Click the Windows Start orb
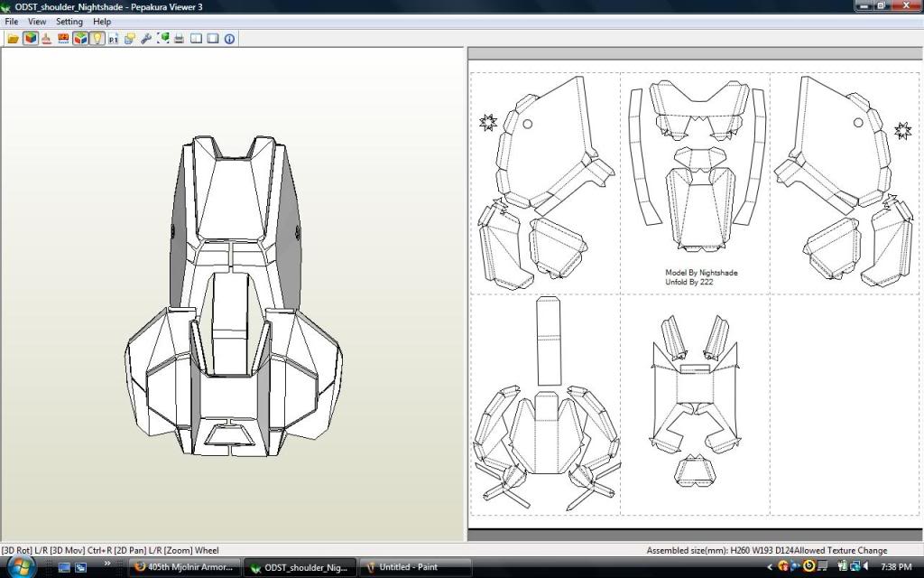 22,566
